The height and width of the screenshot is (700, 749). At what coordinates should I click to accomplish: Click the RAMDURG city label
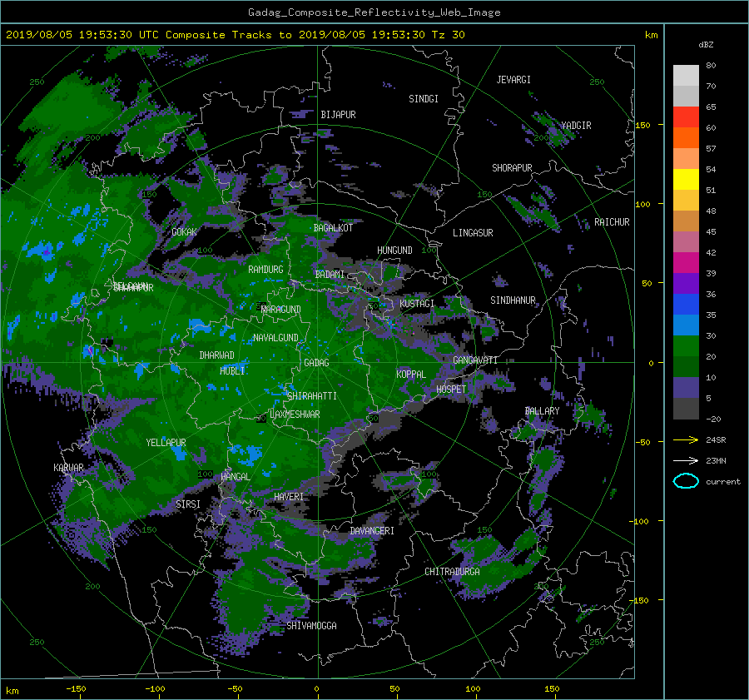point(265,270)
